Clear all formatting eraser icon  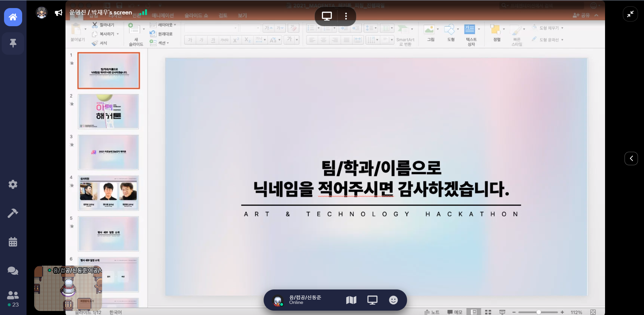293,28
